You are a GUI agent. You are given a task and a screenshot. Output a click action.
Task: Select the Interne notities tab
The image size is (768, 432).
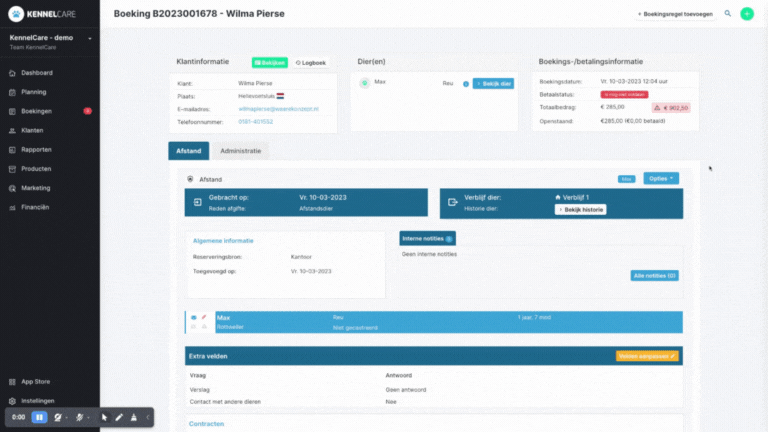[427, 239]
